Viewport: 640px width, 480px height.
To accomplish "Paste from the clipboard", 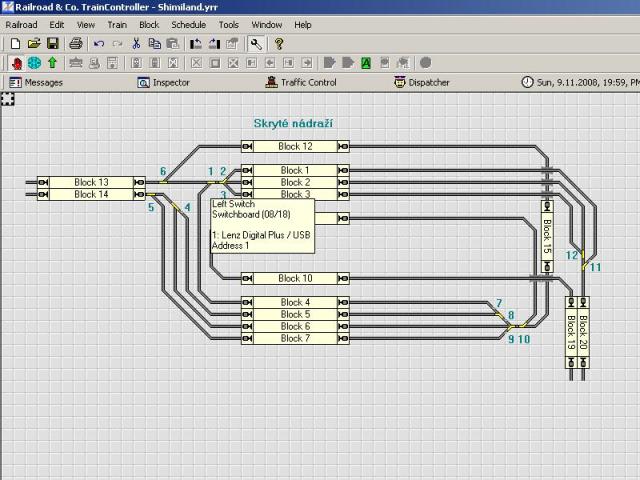I will [173, 44].
